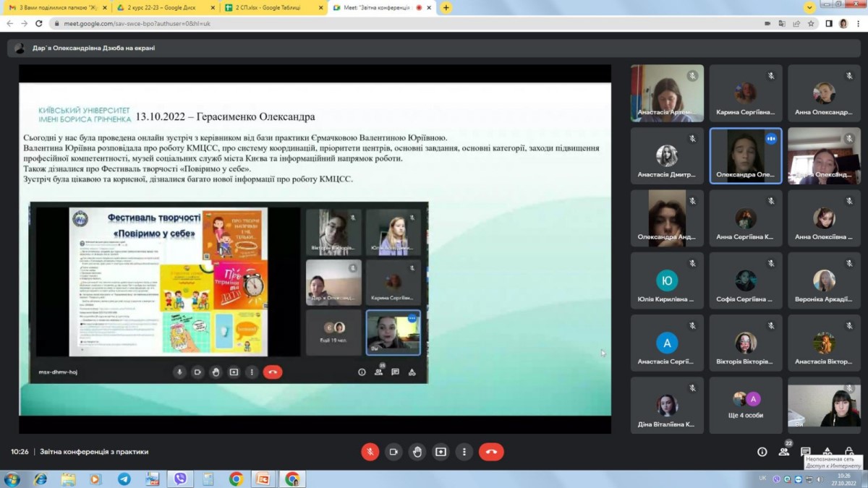Show the participants list panel
Viewport: 868px width, 488px height.
pyautogui.click(x=783, y=452)
